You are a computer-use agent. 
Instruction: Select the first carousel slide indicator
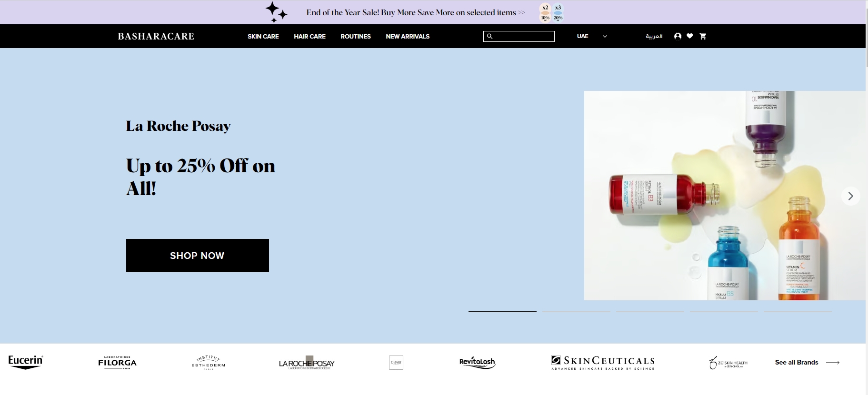pos(502,311)
